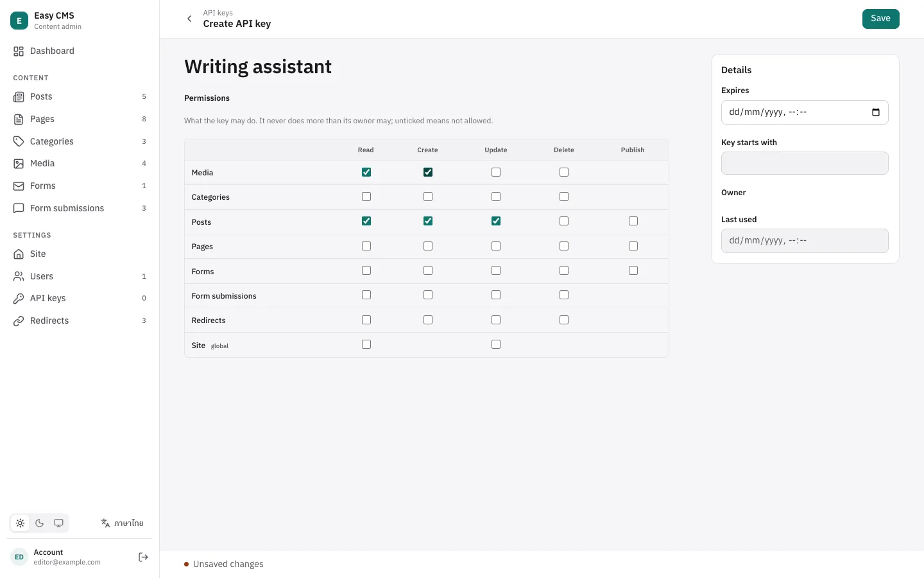Viewport: 924px width, 578px height.
Task: Click the API keys breadcrumb link
Action: 218,13
